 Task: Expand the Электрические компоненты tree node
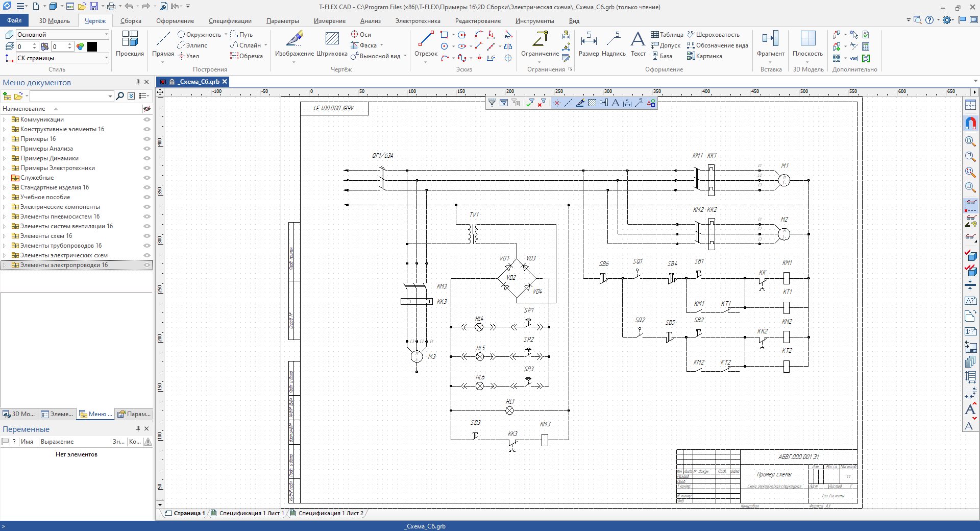[5, 207]
